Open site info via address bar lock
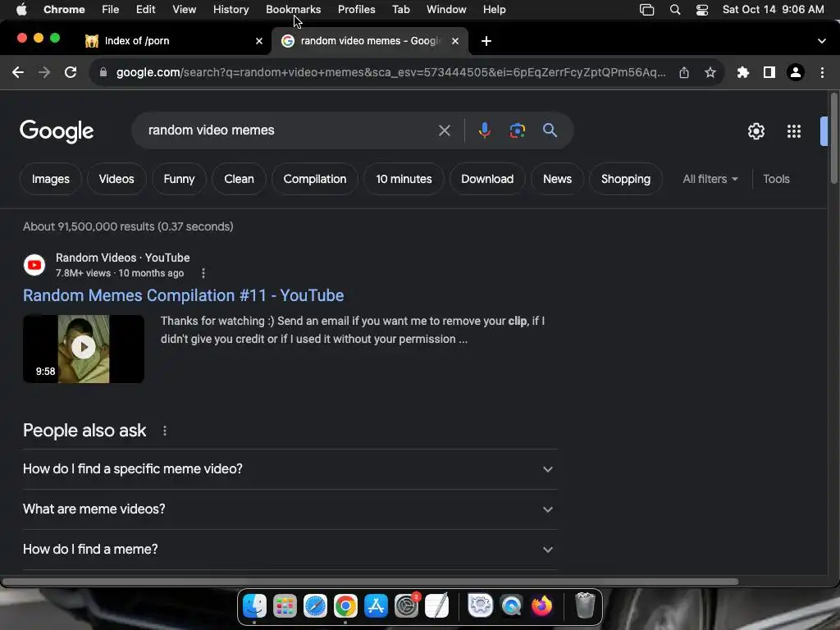Image resolution: width=840 pixels, height=630 pixels. tap(103, 72)
